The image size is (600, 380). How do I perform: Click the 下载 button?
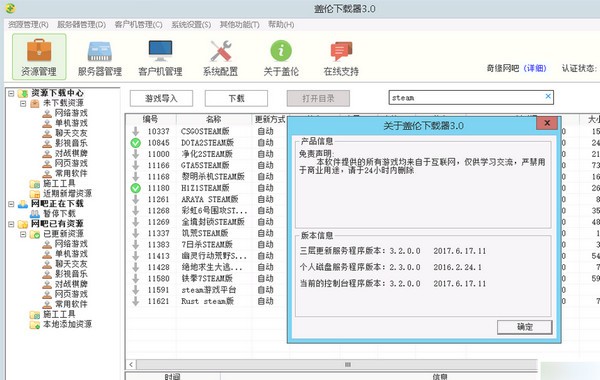(x=236, y=98)
